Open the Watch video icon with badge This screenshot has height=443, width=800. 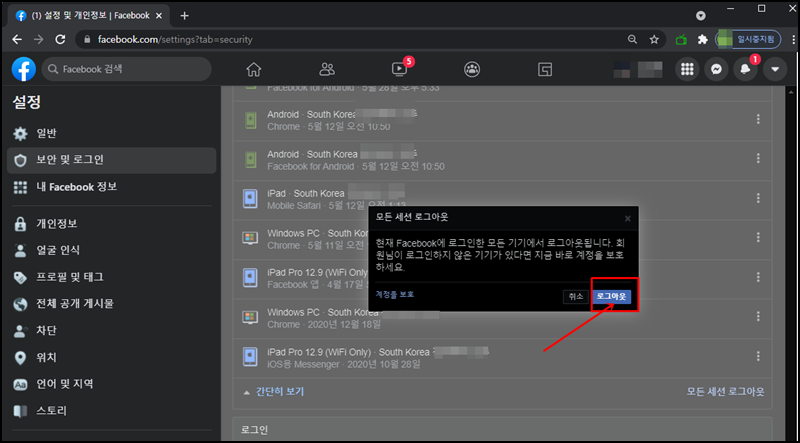tap(399, 69)
